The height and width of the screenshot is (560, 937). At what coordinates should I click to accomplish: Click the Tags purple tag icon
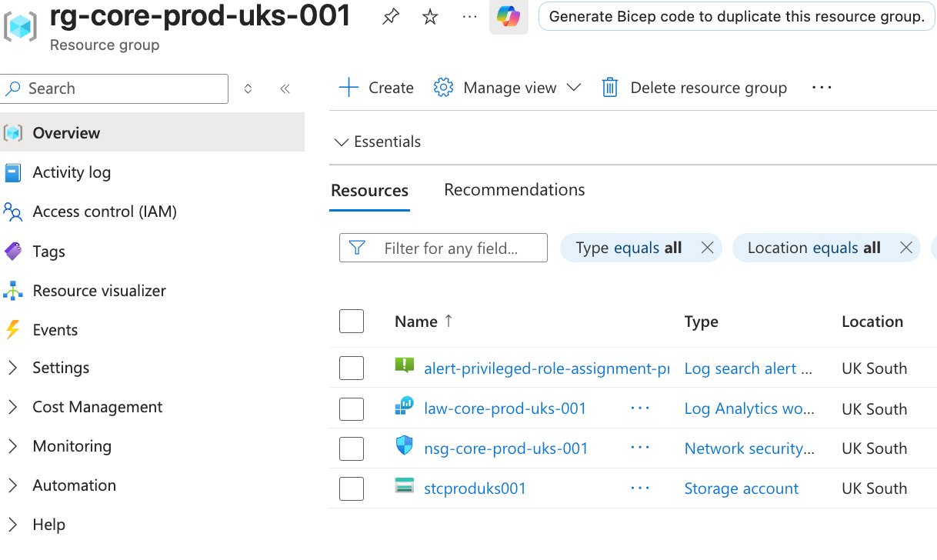(13, 252)
